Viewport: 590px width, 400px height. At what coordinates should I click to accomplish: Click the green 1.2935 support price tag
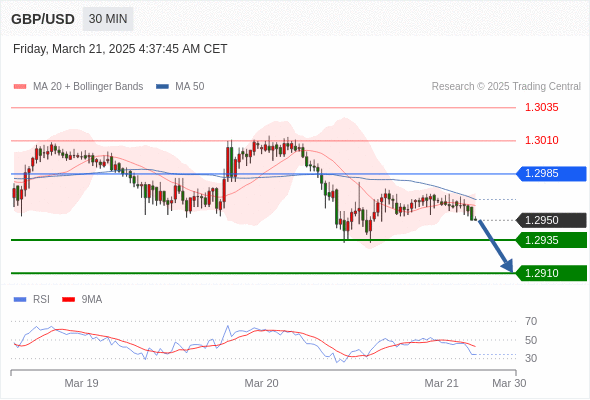[x=551, y=240]
